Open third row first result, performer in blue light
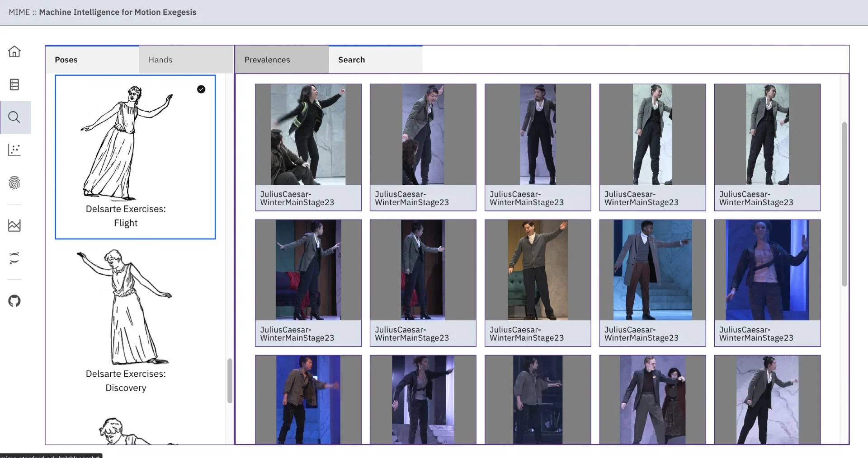Viewport: 868px width, 458px height. point(308,400)
